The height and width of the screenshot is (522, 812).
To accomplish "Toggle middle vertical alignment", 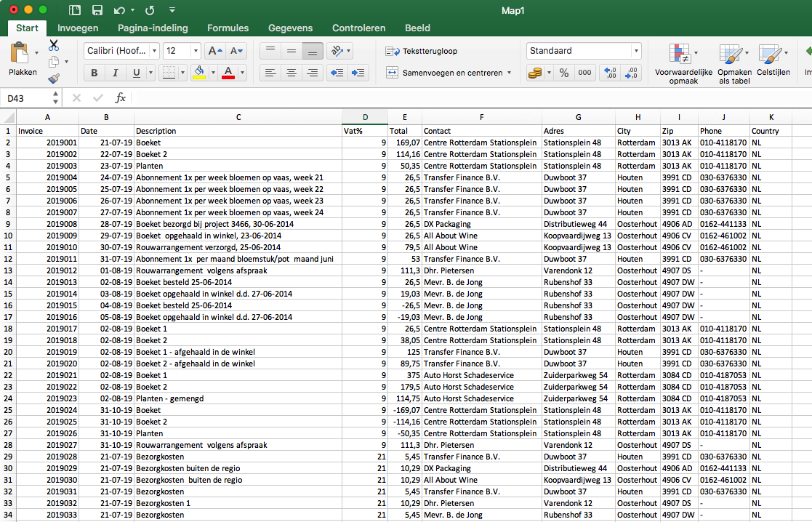I will [x=292, y=51].
